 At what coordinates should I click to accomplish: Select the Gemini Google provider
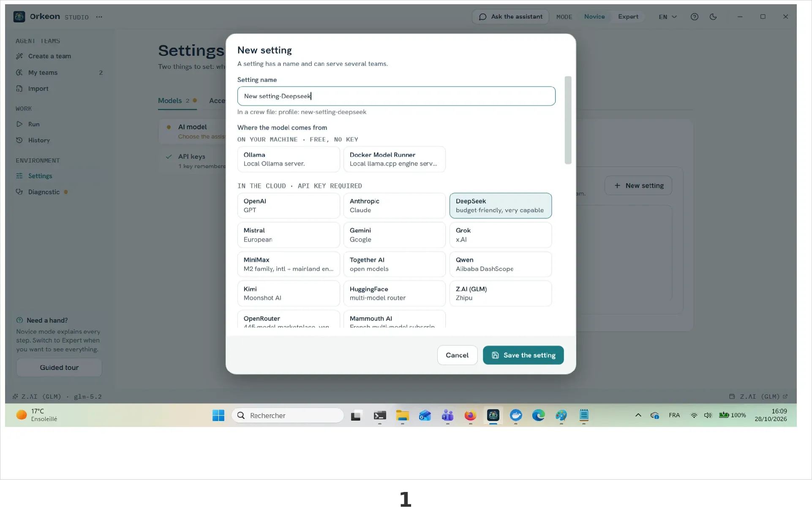[x=395, y=235]
